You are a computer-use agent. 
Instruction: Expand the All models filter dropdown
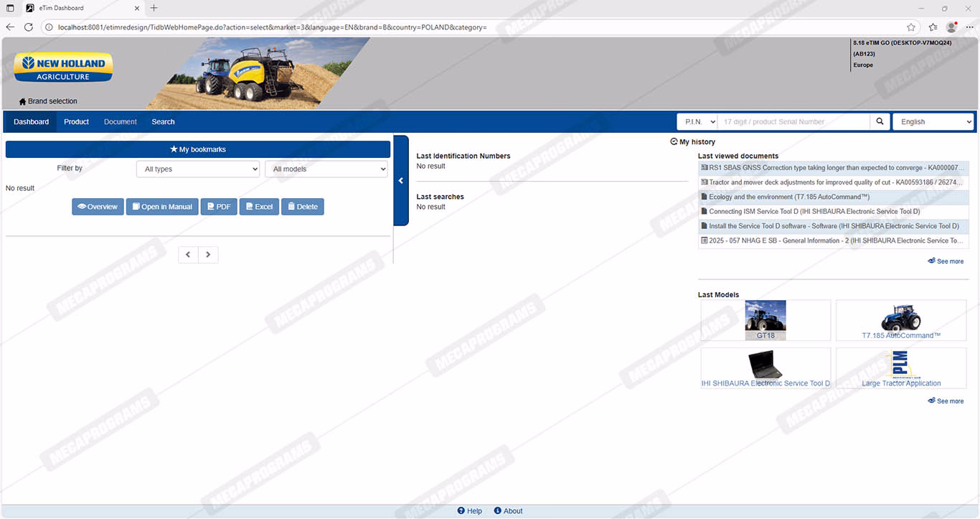pyautogui.click(x=326, y=169)
